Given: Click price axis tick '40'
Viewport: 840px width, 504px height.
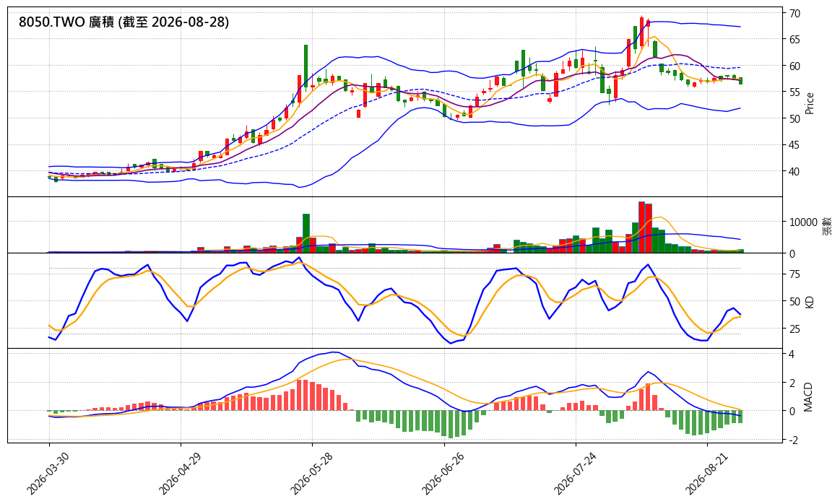Looking at the screenshot, I should pyautogui.click(x=794, y=171).
